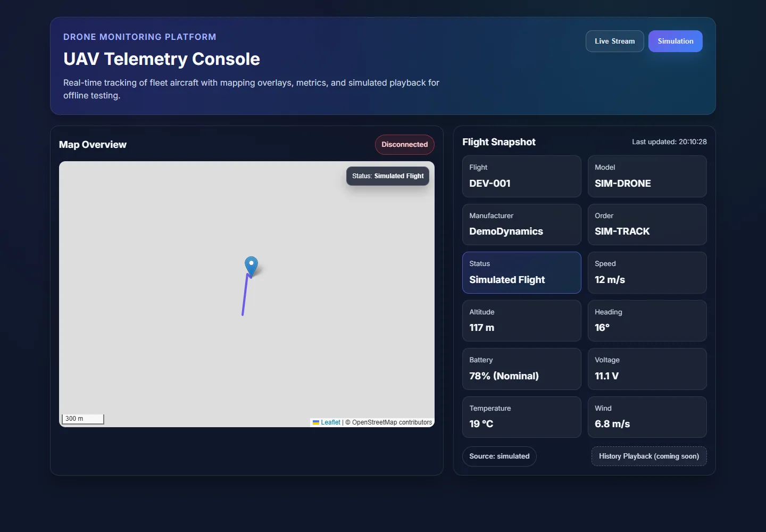The height and width of the screenshot is (532, 766).
Task: Click the Source: simulated chip
Action: (499, 456)
